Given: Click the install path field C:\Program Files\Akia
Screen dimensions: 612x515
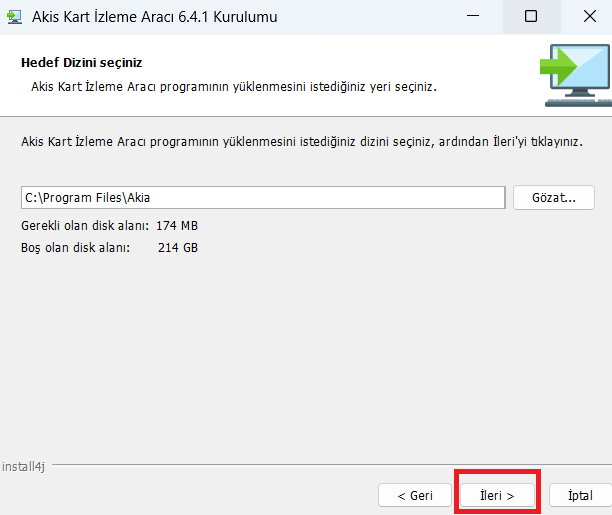Looking at the screenshot, I should tap(263, 198).
